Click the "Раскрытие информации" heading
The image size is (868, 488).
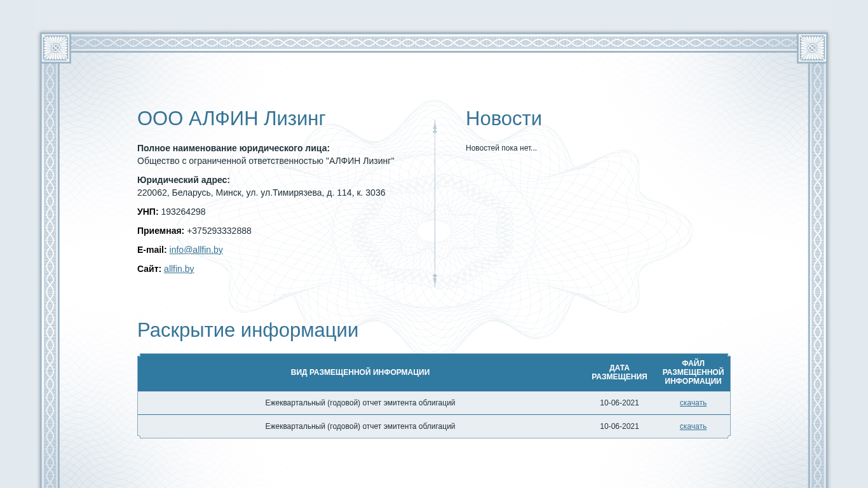(x=248, y=330)
